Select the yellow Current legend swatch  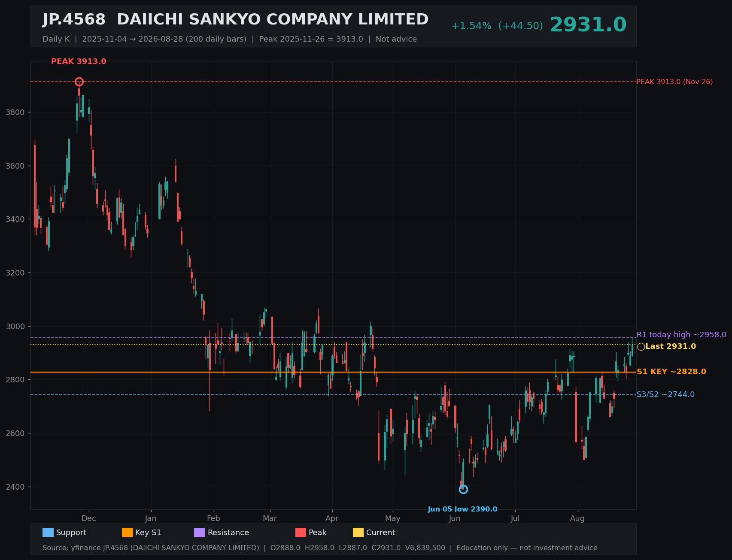(x=358, y=533)
